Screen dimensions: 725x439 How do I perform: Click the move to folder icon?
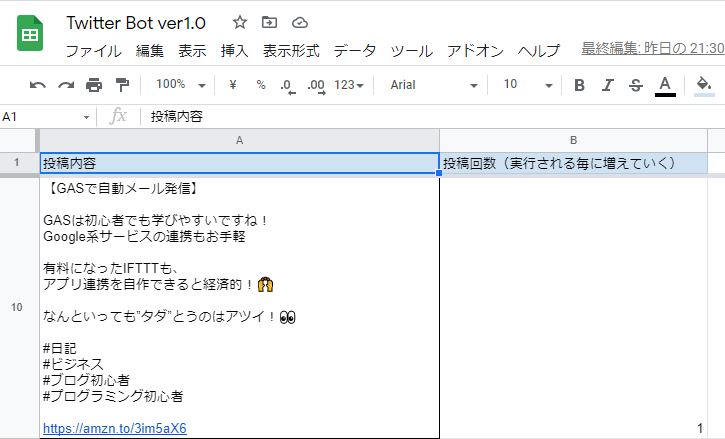[x=269, y=22]
